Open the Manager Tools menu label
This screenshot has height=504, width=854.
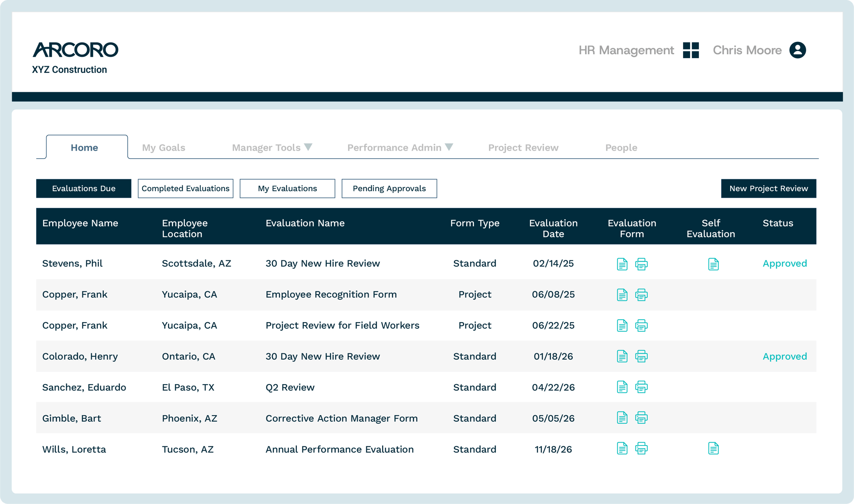[266, 148]
